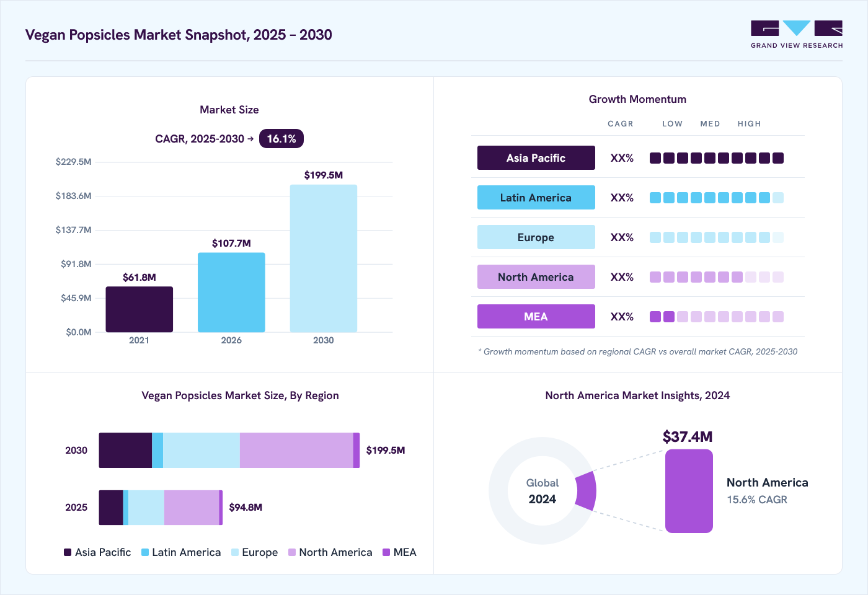This screenshot has height=595, width=868.
Task: Click the purple donut chart slice
Action: 586,491
